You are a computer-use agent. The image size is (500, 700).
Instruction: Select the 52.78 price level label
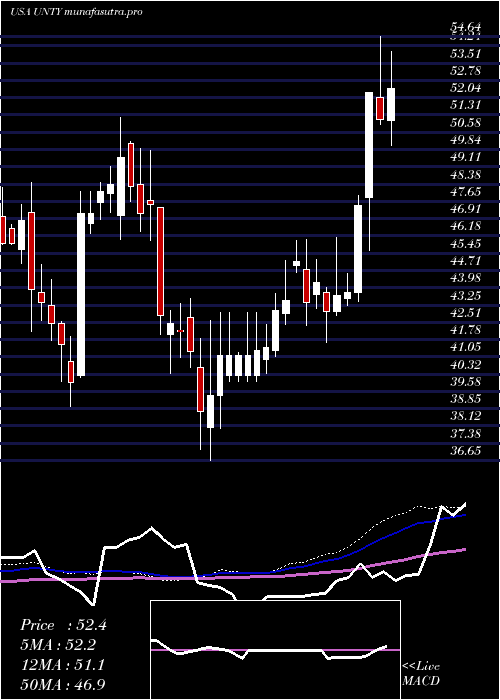tap(466, 71)
